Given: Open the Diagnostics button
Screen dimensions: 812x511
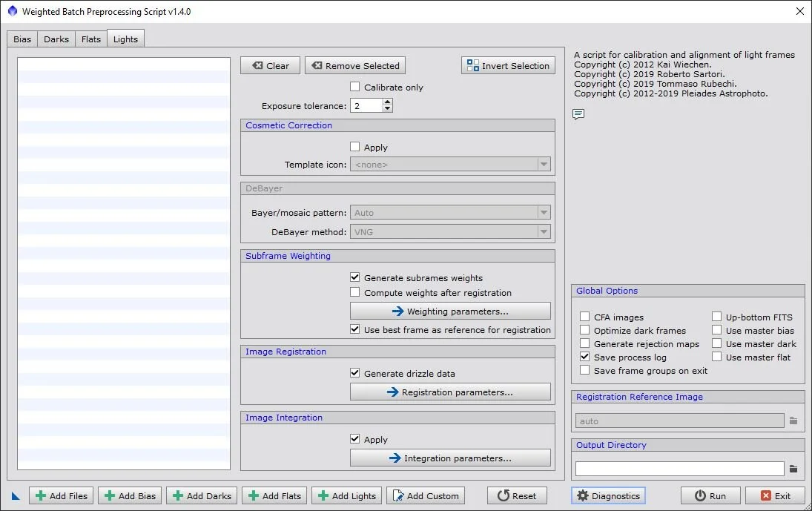Looking at the screenshot, I should (609, 496).
